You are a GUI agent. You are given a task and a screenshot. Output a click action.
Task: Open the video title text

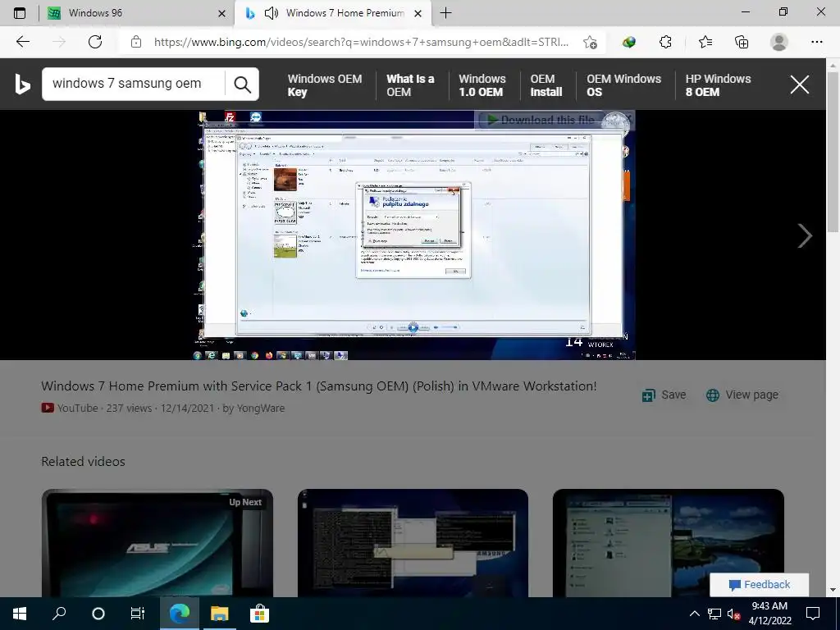coord(319,386)
